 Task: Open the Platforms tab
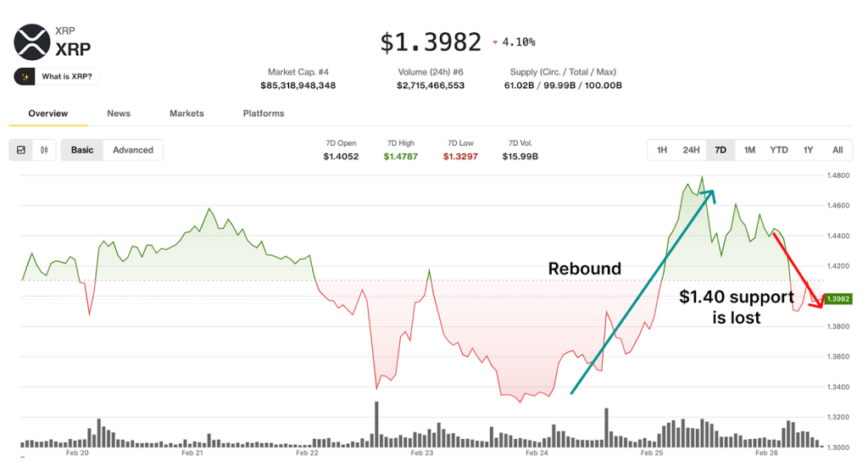[264, 114]
